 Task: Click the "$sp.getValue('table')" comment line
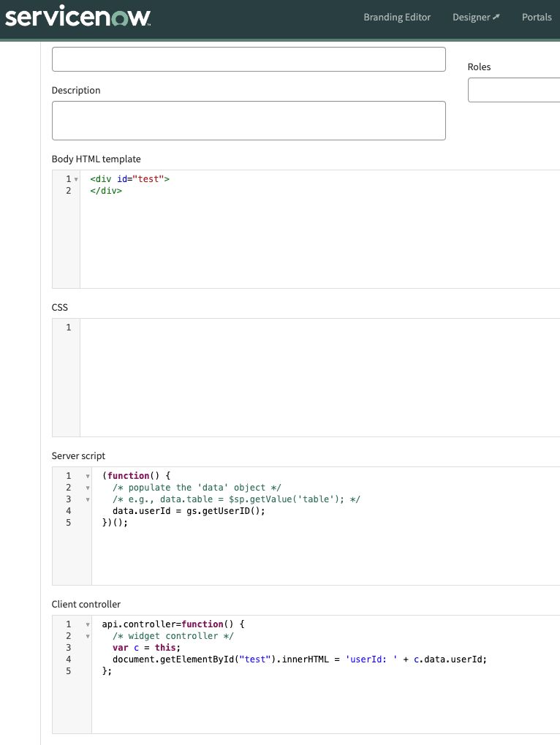click(x=236, y=499)
